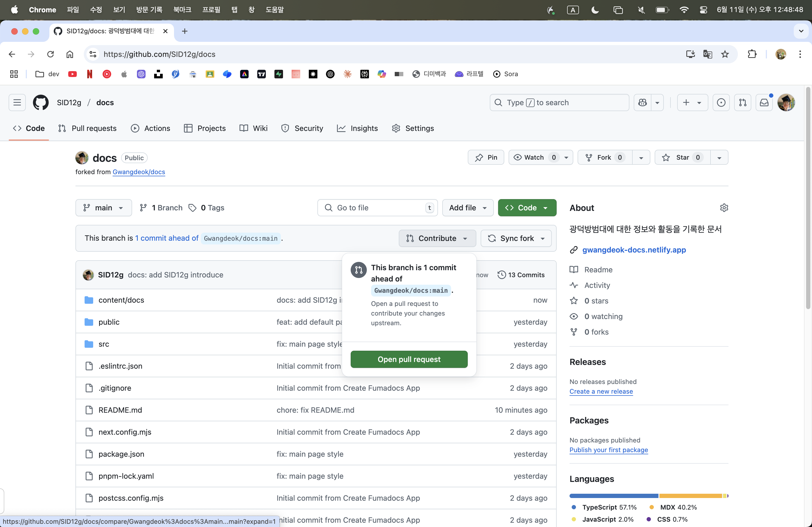Image resolution: width=812 pixels, height=527 pixels.
Task: View site information icon in address bar
Action: tap(93, 54)
